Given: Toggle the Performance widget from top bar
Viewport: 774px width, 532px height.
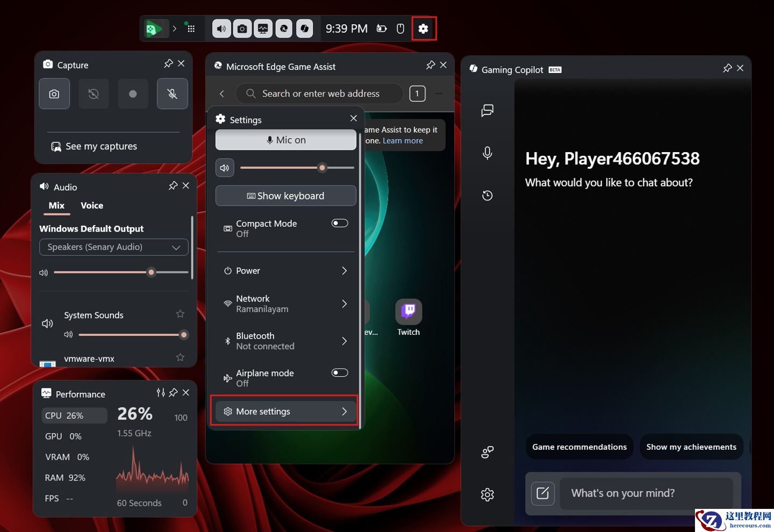Looking at the screenshot, I should tap(263, 28).
